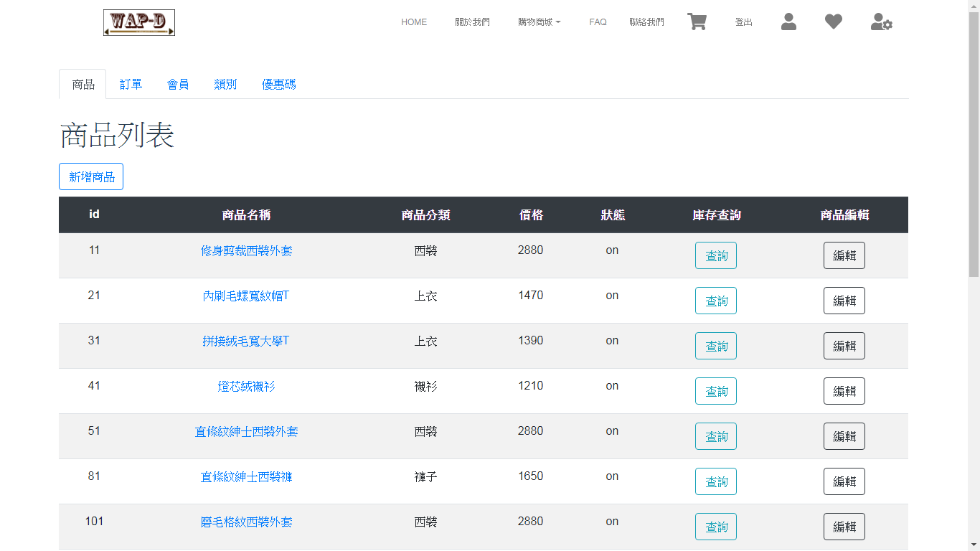Viewport: 980px width, 551px height.
Task: Click 編輯 for product id 21
Action: pos(844,301)
